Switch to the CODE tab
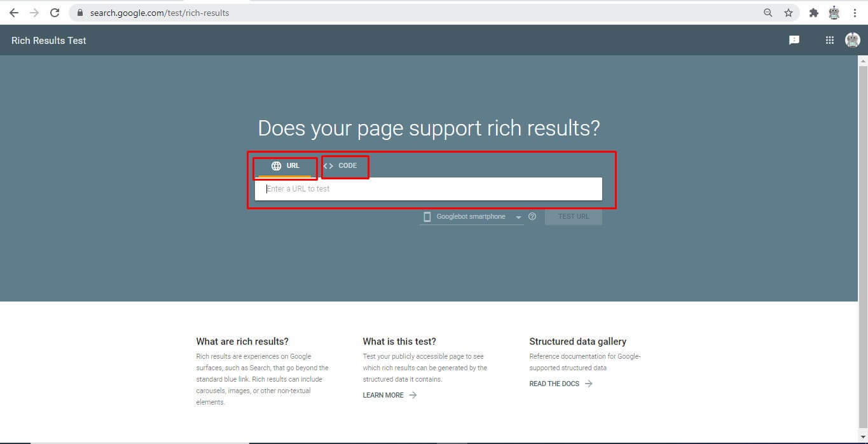The image size is (868, 444). tap(341, 166)
